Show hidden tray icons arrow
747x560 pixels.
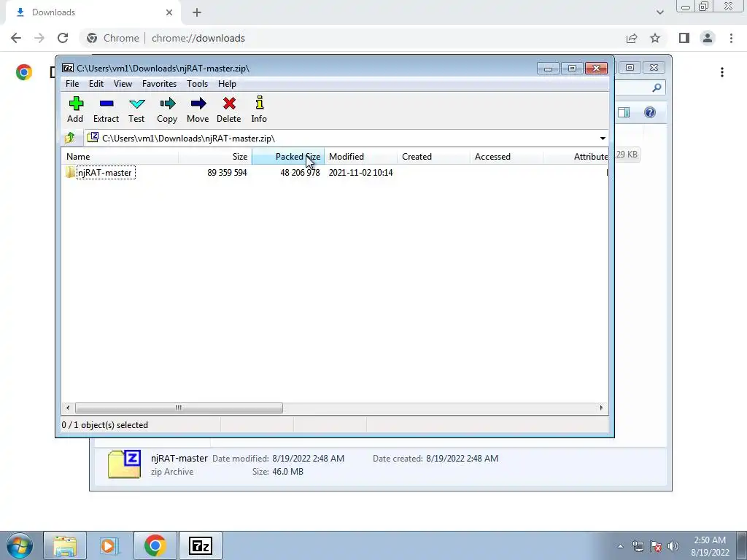pos(620,546)
